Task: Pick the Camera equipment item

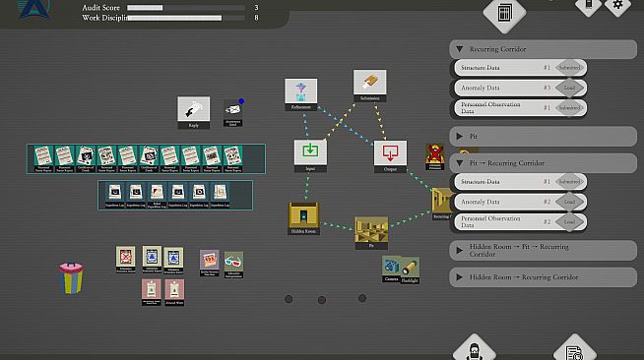Action: click(391, 269)
